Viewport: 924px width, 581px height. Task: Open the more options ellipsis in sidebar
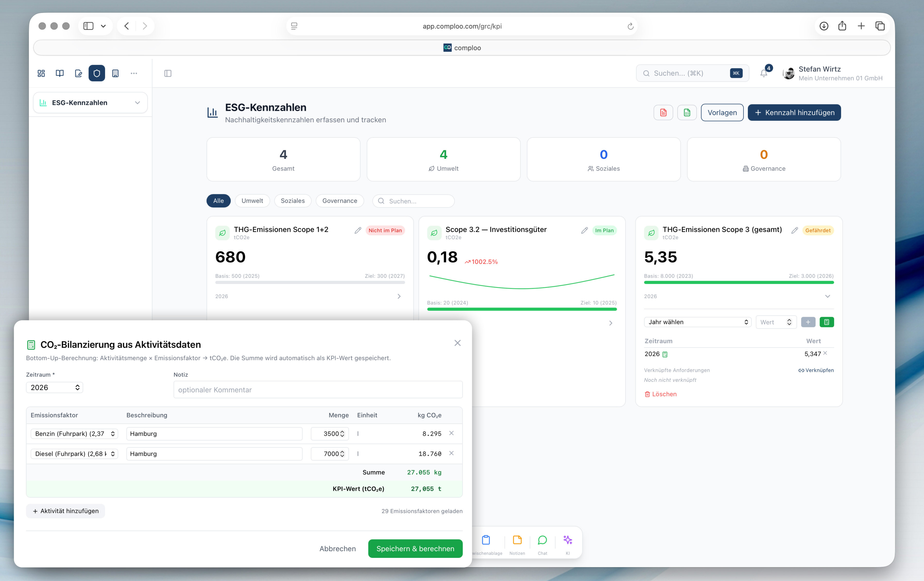click(x=134, y=73)
